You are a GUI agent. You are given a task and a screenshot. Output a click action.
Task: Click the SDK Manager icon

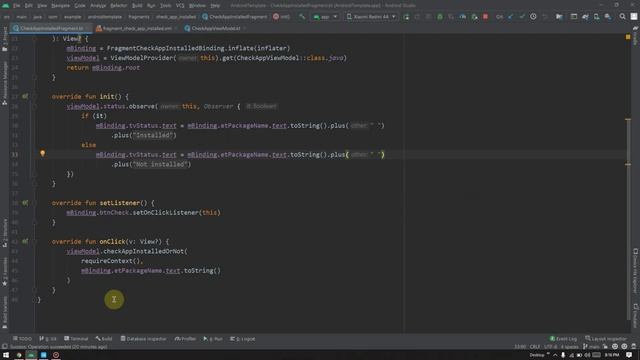608,17
